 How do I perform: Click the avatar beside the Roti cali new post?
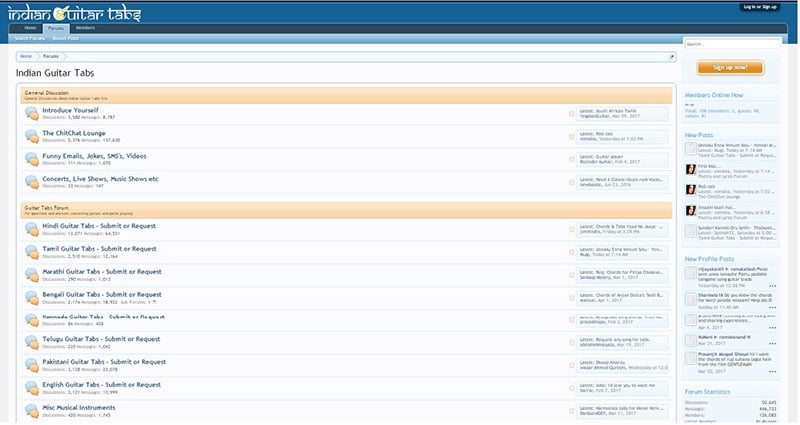click(691, 190)
